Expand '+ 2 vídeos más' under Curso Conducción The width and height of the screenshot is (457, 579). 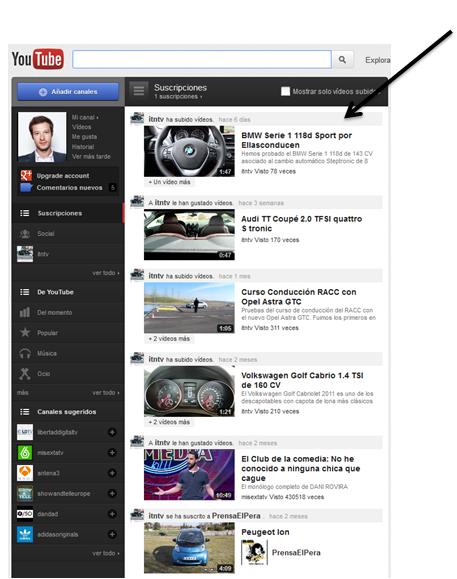click(x=169, y=339)
